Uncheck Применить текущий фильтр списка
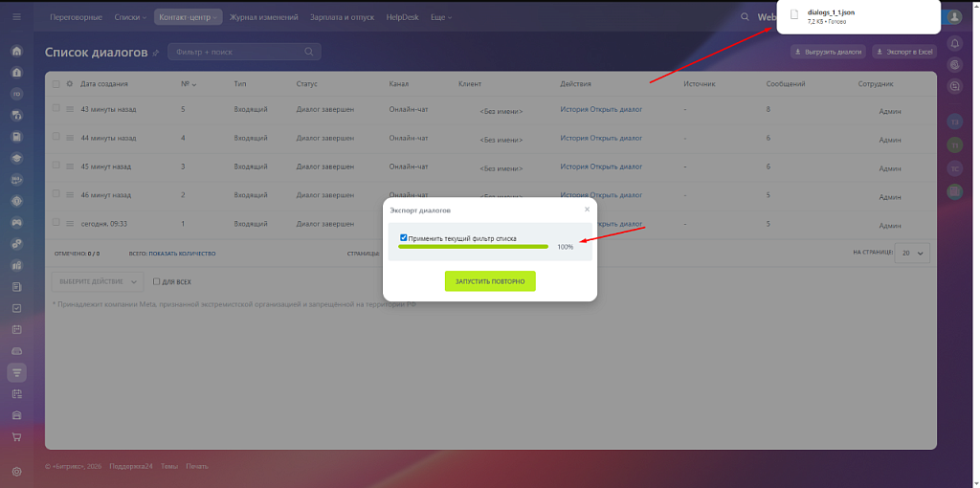 [x=404, y=237]
